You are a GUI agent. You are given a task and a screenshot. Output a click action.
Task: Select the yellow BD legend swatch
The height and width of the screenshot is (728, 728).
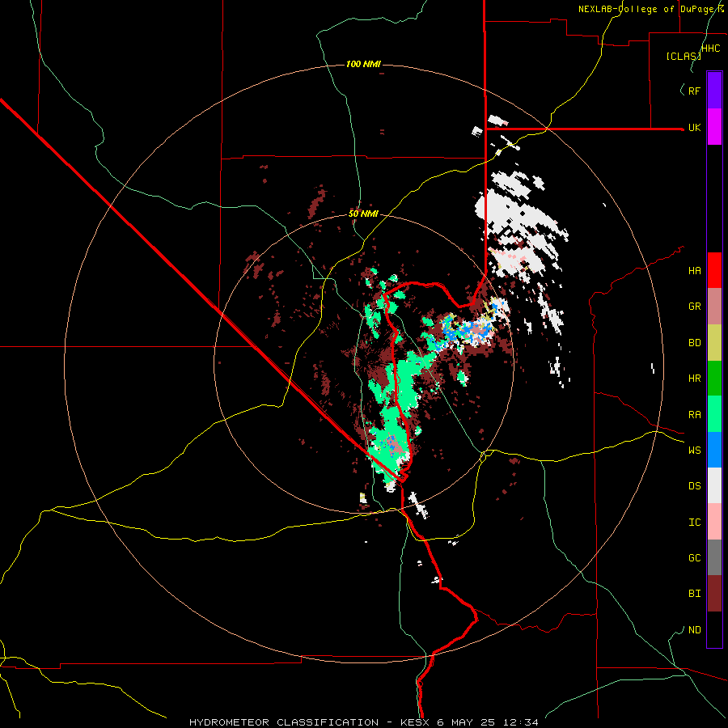714,343
